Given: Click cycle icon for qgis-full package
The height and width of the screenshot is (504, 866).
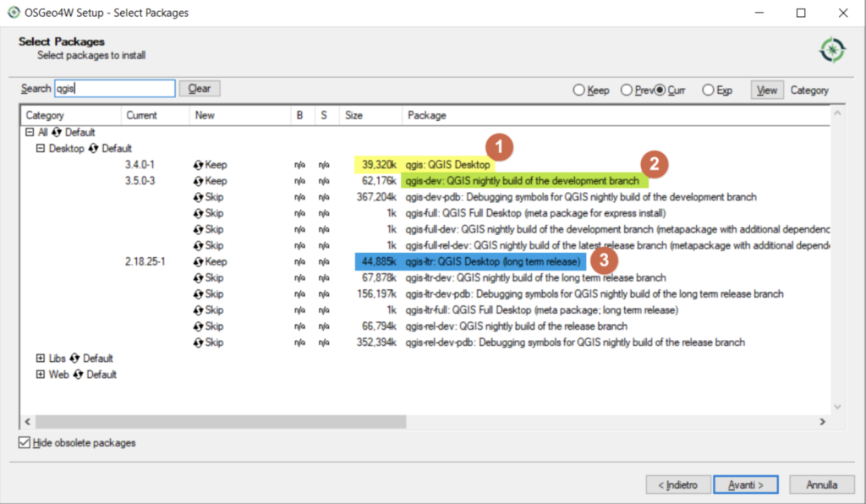Looking at the screenshot, I should coord(198,213).
